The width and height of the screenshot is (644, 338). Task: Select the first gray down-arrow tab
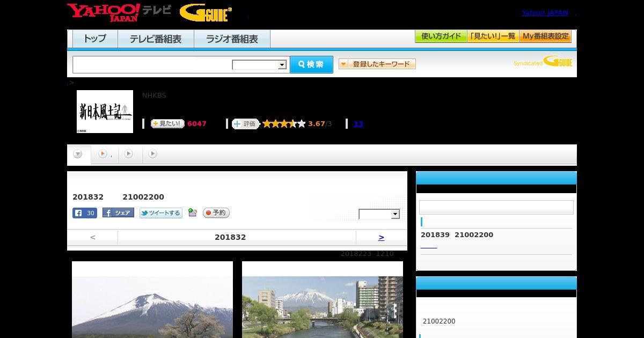(78, 155)
